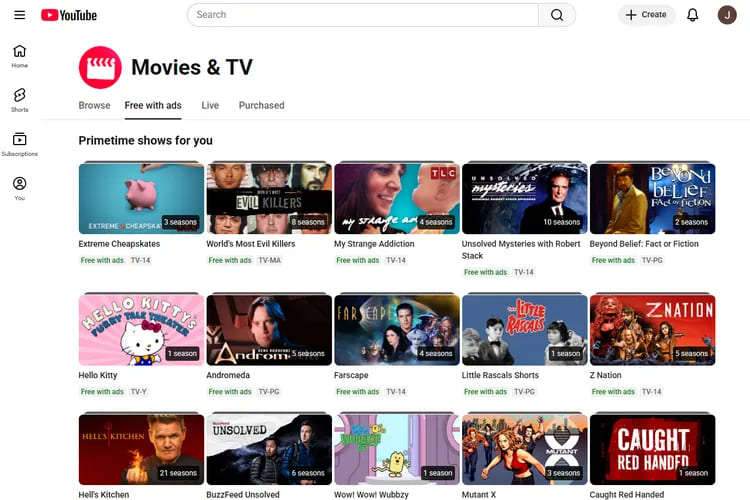Click Unsolved Mysteries with Robert Stack title
The image size is (750, 500).
click(521, 250)
